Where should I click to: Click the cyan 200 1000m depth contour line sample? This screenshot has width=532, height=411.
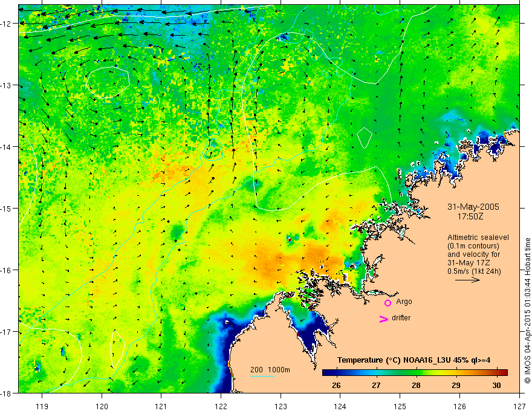tap(262, 376)
